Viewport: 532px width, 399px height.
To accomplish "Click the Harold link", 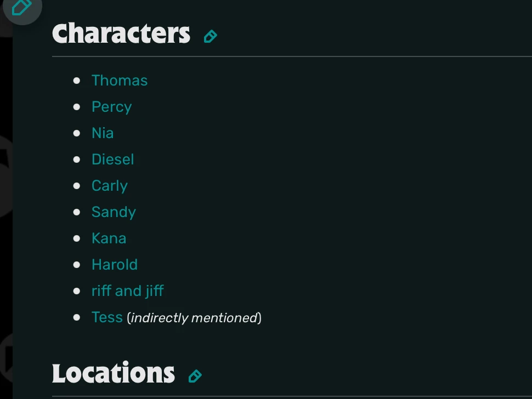I will point(114,265).
